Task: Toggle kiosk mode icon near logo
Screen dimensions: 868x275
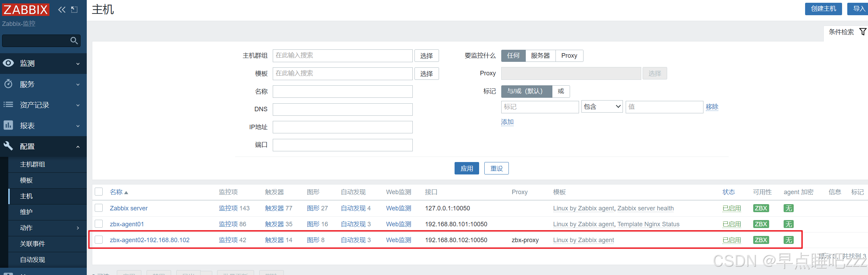Action: tap(74, 10)
